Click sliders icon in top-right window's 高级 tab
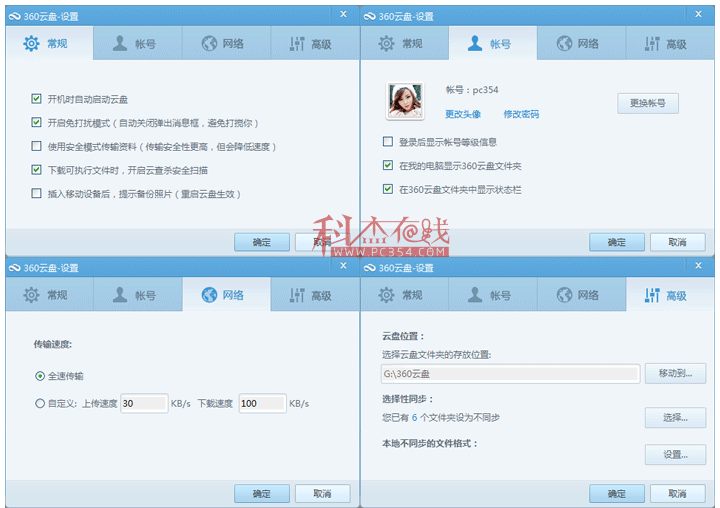The height and width of the screenshot is (508, 720). pyautogui.click(x=652, y=44)
